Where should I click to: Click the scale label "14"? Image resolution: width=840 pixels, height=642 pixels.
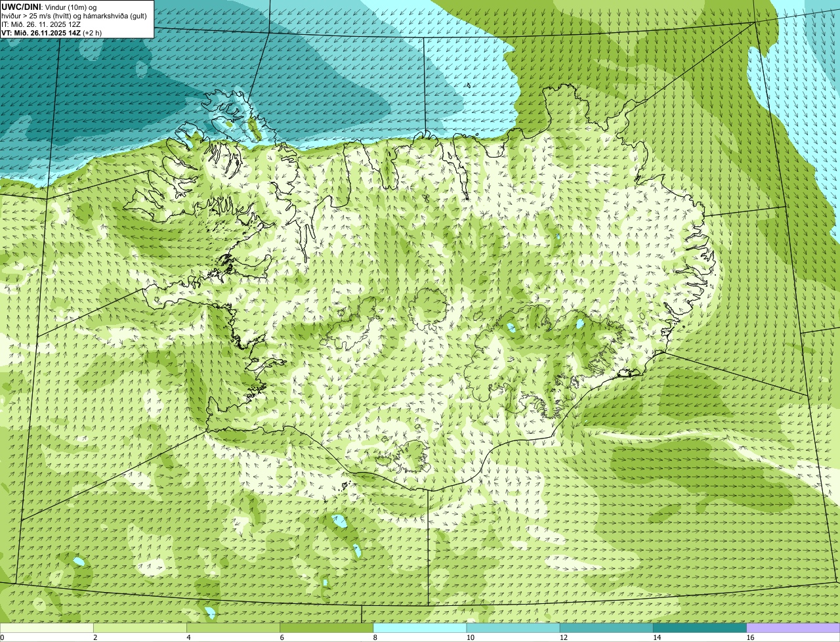pos(657,637)
